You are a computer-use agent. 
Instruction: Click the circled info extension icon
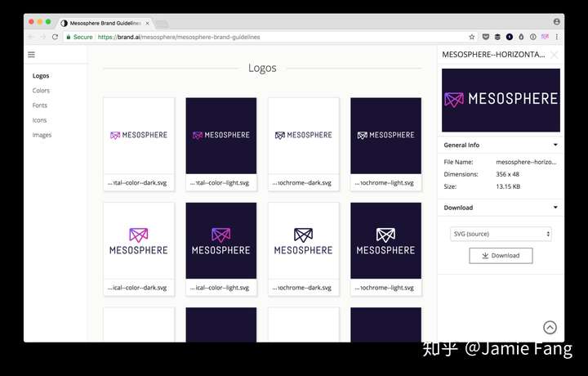(x=532, y=37)
